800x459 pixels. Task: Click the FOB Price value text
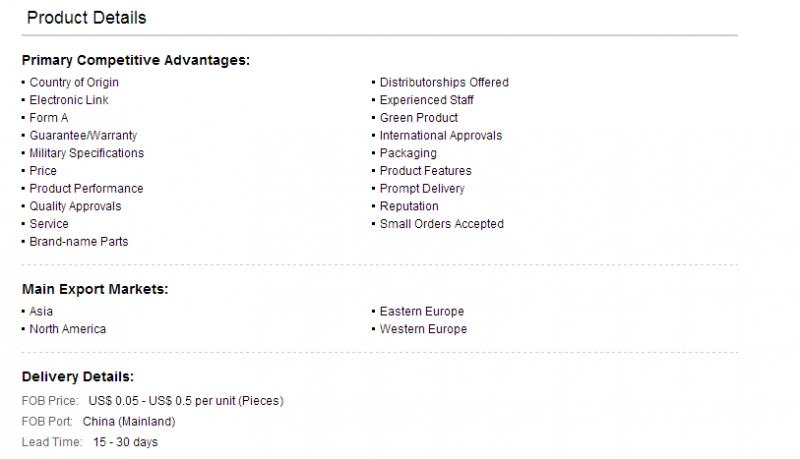(x=186, y=401)
